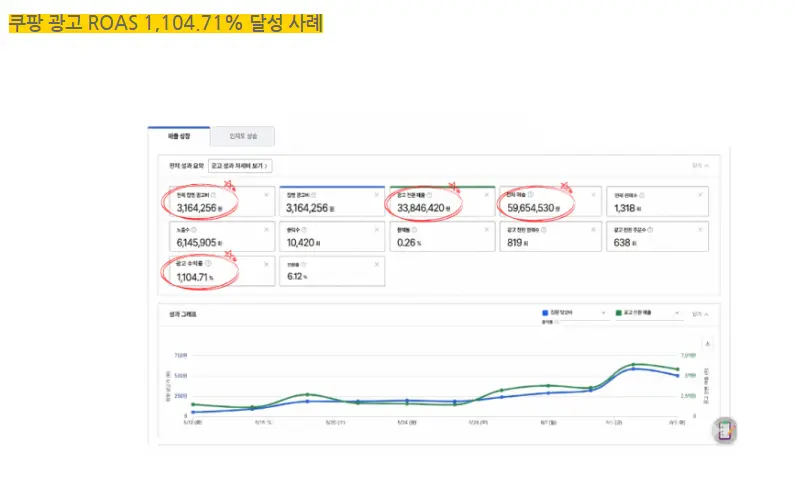Viewport: 801px width, 491px height.
Task: Open info icon on 819 card
Action: 544,230
